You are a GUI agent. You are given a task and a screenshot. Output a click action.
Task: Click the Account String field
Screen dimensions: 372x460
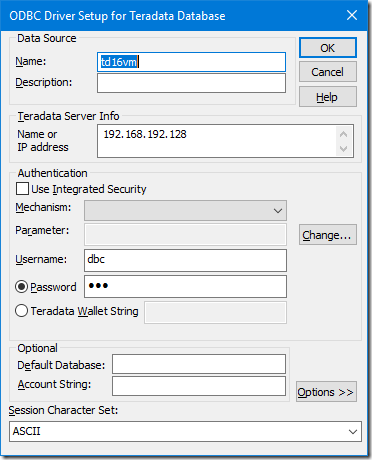tap(199, 386)
